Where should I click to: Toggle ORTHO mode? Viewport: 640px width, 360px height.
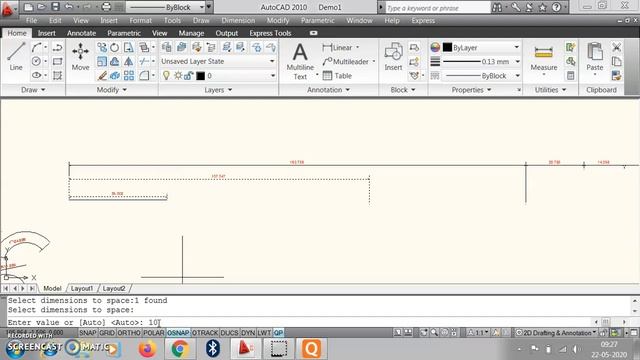[129, 333]
